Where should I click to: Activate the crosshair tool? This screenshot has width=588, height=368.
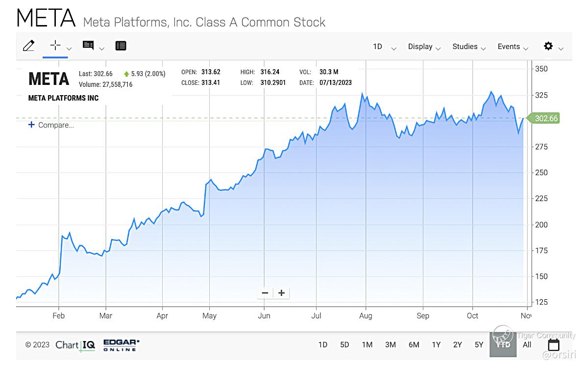pos(55,46)
